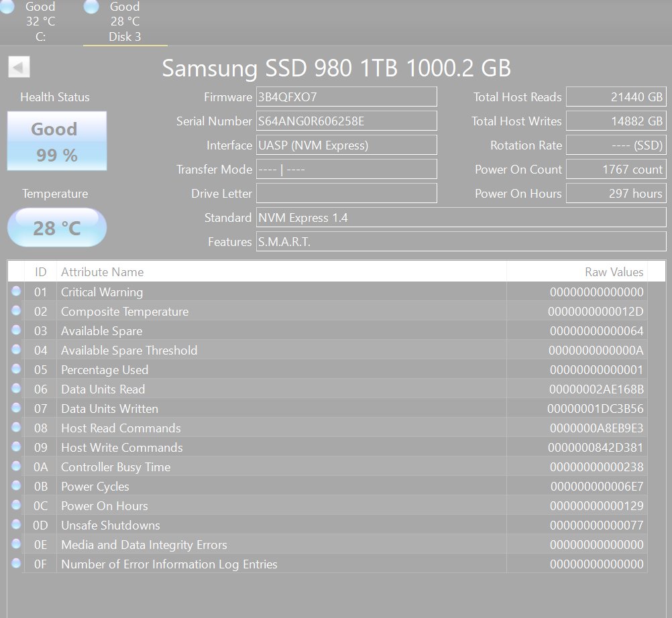Image resolution: width=672 pixels, height=618 pixels.
Task: Select the status orb for Percentage Used
Action: coord(16,369)
